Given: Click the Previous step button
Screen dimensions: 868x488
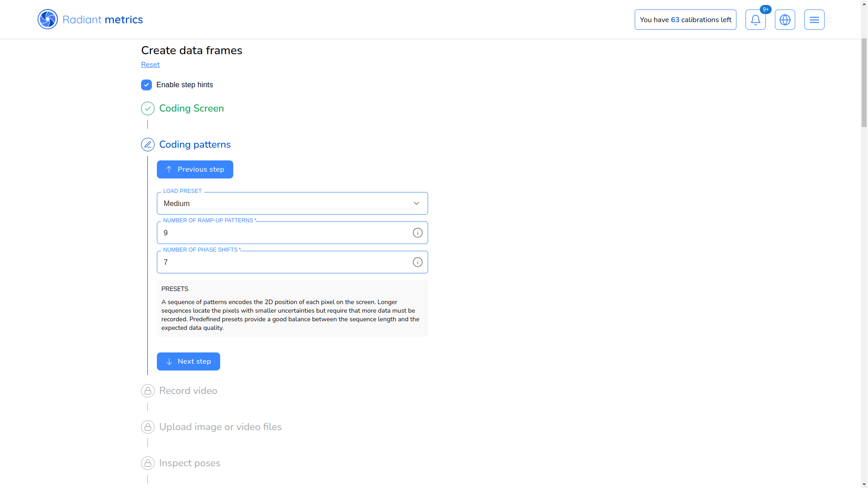Looking at the screenshot, I should point(195,169).
